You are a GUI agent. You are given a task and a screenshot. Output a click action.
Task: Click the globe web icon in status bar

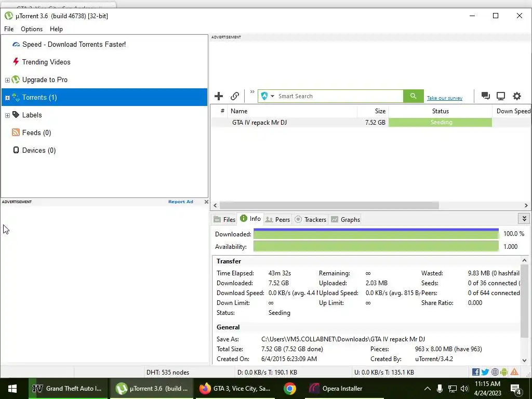point(495,372)
